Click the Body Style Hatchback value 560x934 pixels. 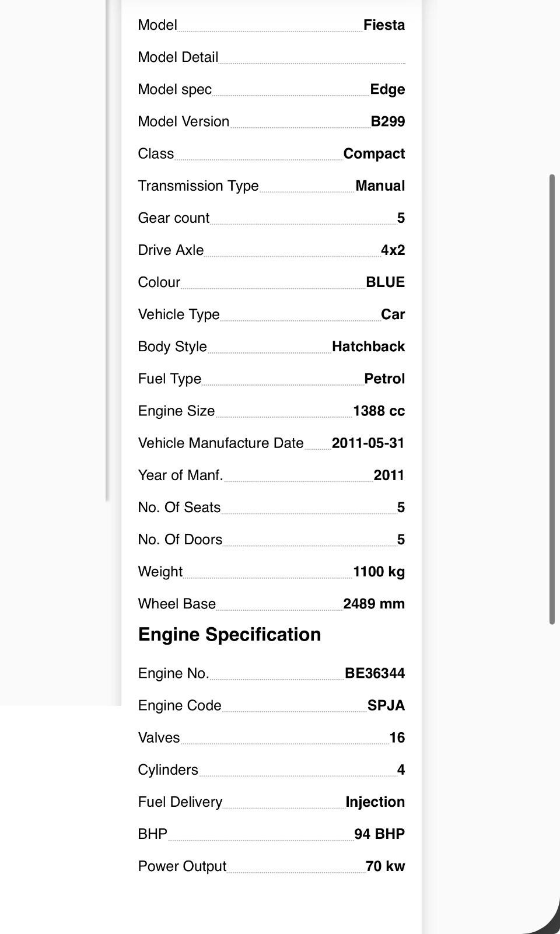368,347
